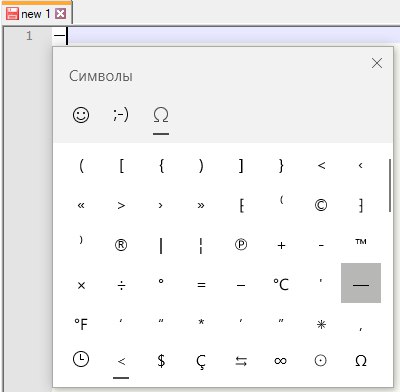Insert the plain asterisk * symbol
This screenshot has width=400, height=392.
click(201, 322)
